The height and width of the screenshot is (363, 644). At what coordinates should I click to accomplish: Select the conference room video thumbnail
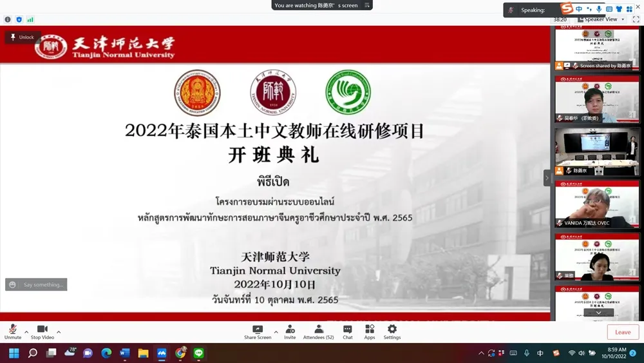coord(597,152)
